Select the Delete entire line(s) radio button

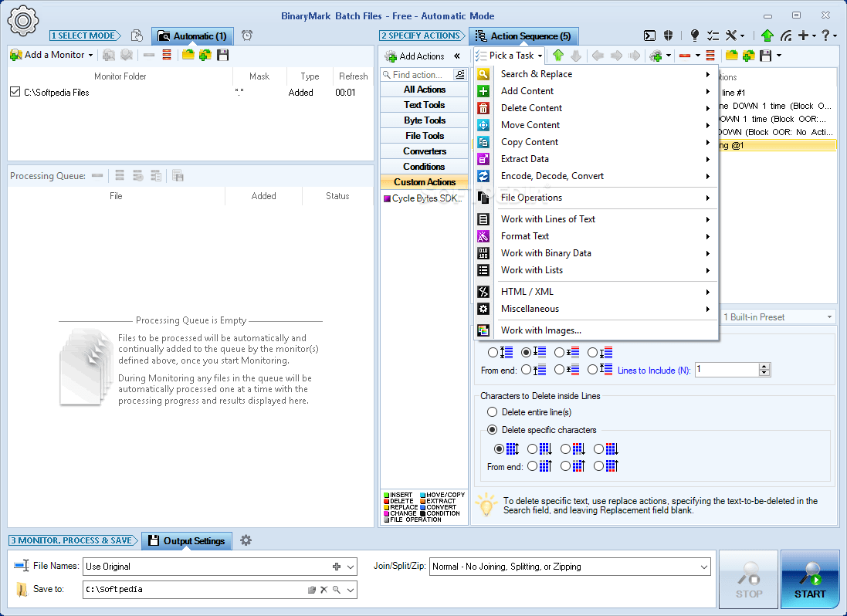pyautogui.click(x=492, y=412)
